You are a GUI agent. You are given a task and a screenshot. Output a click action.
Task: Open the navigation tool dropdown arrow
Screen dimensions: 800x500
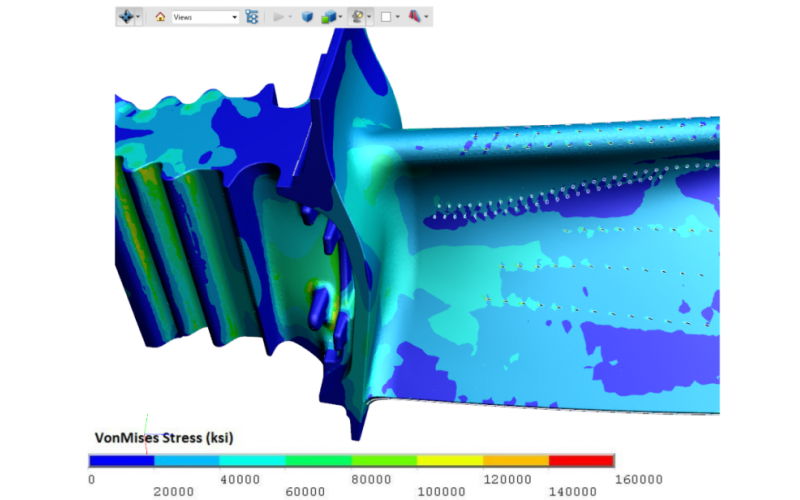(x=138, y=17)
